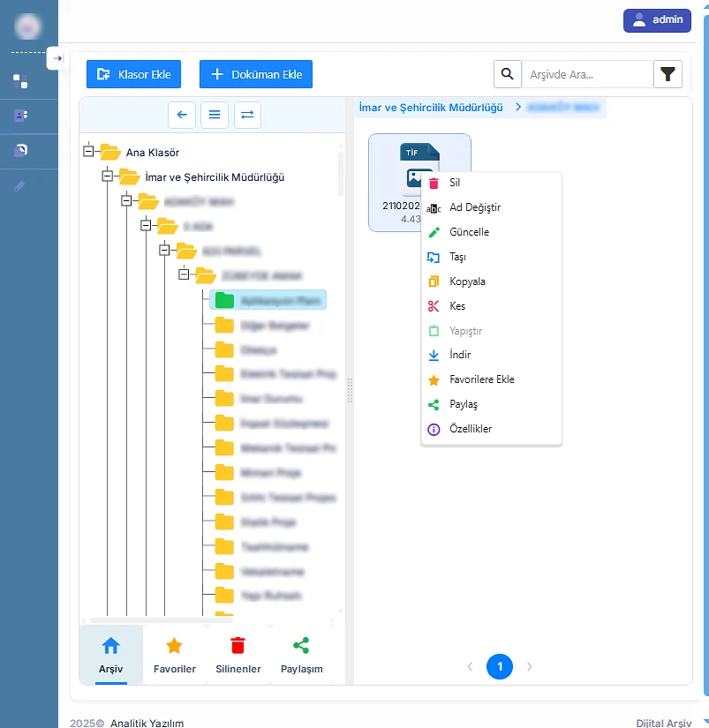Collapse the İmar ve Şehircilik Müdürlüğü node
This screenshot has height=728, width=709.
108,176
